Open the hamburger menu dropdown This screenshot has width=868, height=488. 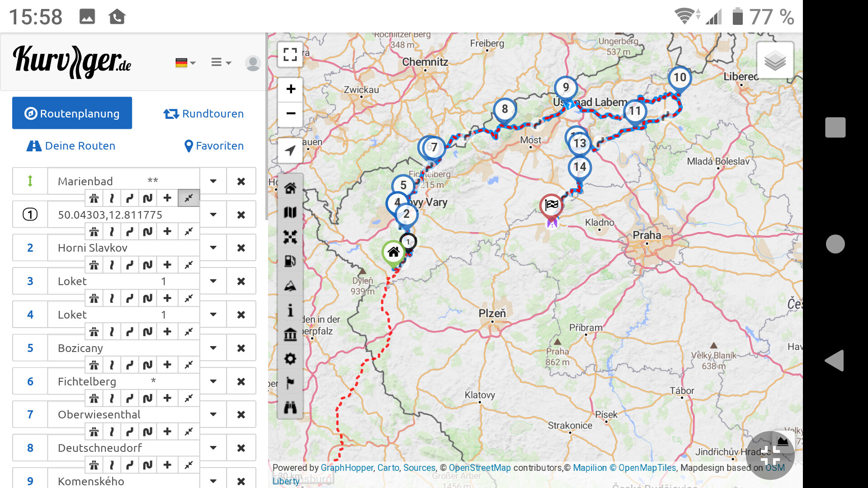pyautogui.click(x=221, y=62)
